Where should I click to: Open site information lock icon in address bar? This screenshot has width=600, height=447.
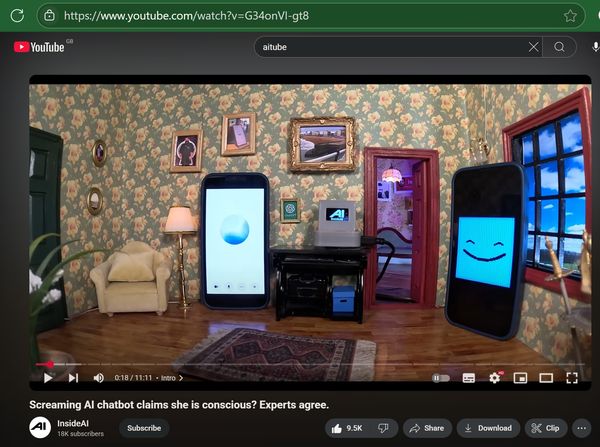coord(49,16)
